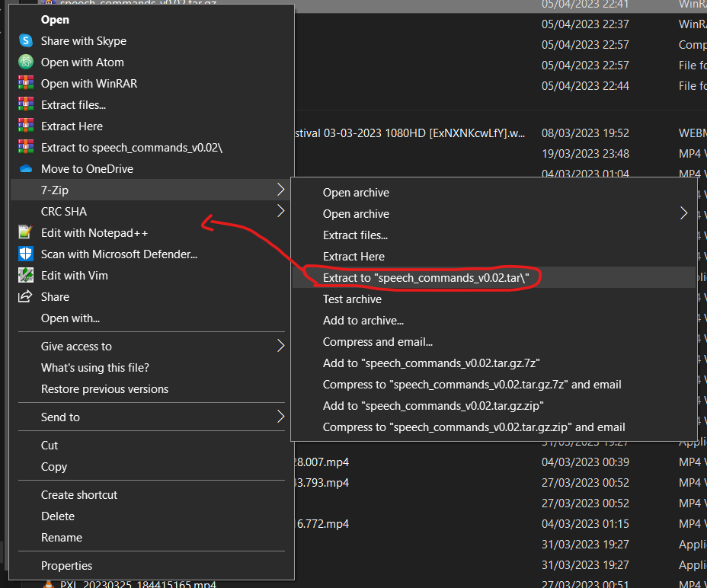Click the 6.772.mp4 file name
This screenshot has width=707, height=588.
[323, 524]
